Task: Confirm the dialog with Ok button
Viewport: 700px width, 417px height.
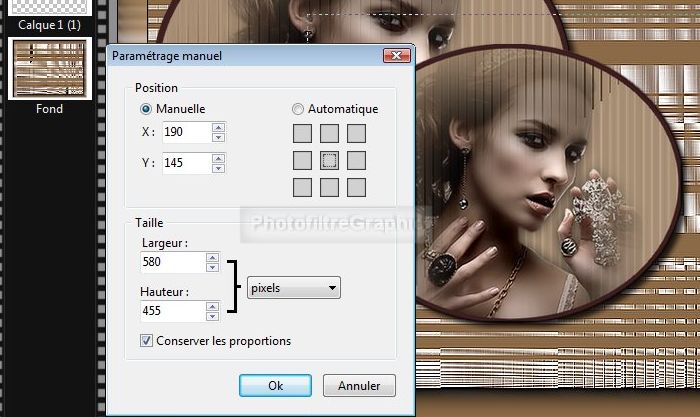Action: coord(275,385)
